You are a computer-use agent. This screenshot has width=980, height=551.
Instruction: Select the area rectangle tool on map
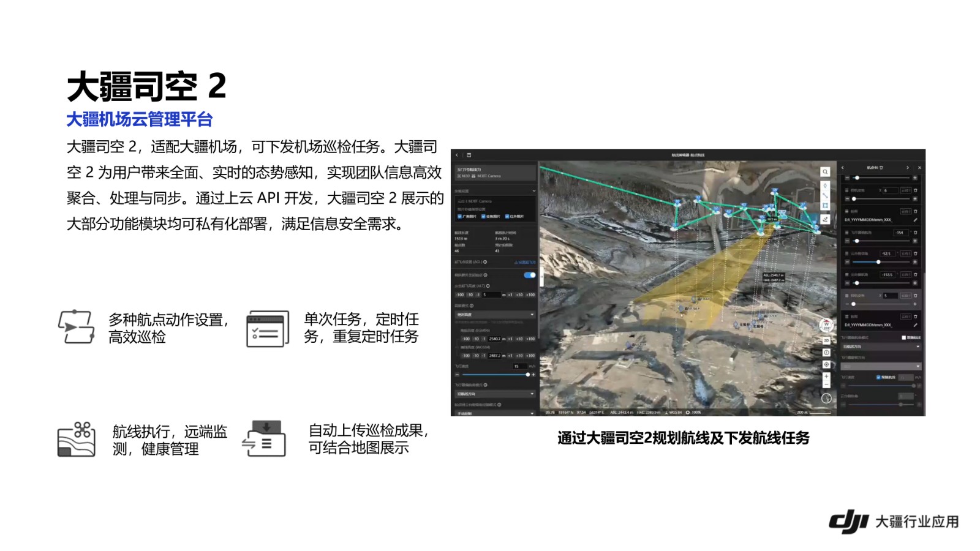click(825, 206)
